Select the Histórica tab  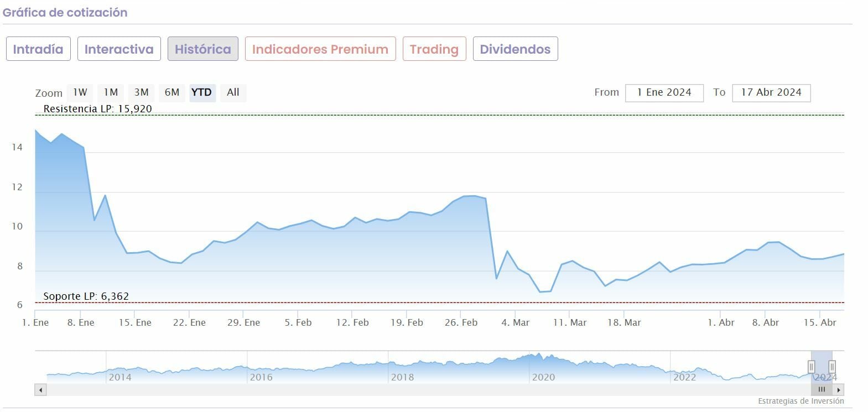point(203,49)
